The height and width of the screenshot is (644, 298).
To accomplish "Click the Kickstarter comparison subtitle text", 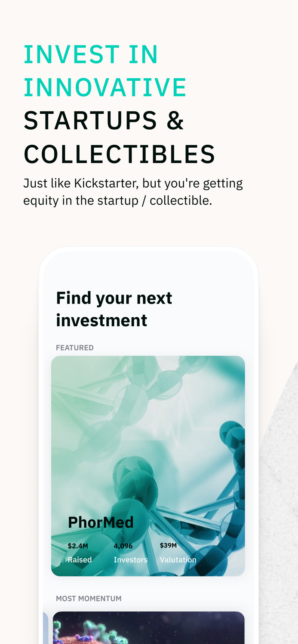I will (133, 191).
